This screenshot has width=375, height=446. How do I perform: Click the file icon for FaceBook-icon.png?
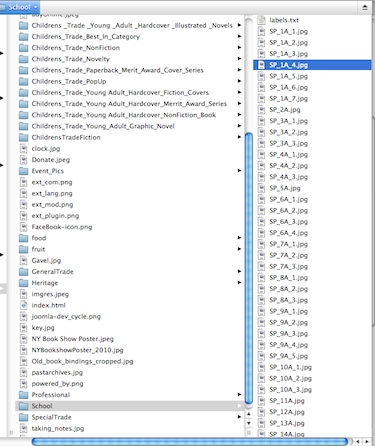pyautogui.click(x=24, y=227)
